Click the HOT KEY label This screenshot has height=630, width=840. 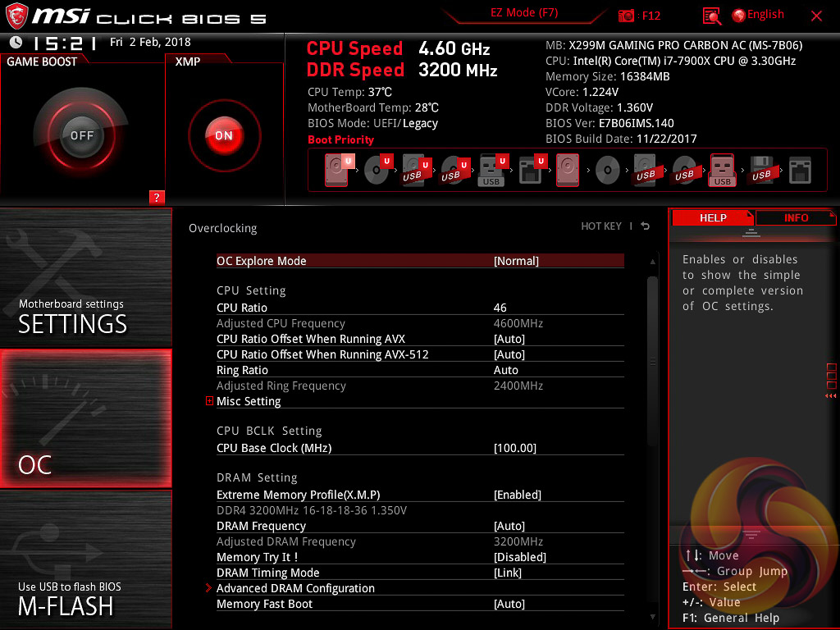[601, 226]
